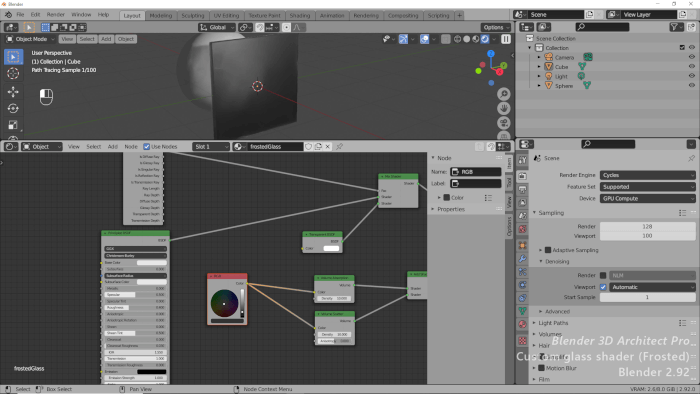Screen dimensions: 700x394
Task: Open the Particles properties tab icon
Action: tap(522, 272)
